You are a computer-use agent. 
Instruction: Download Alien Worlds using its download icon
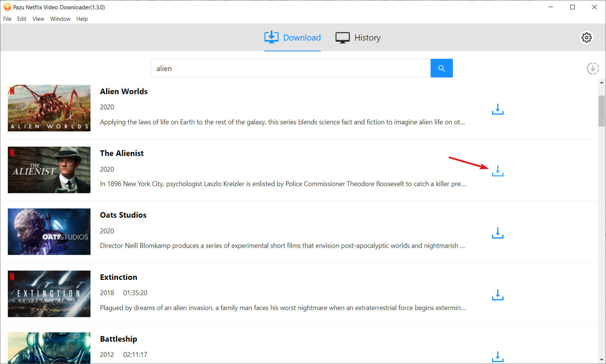click(x=498, y=109)
